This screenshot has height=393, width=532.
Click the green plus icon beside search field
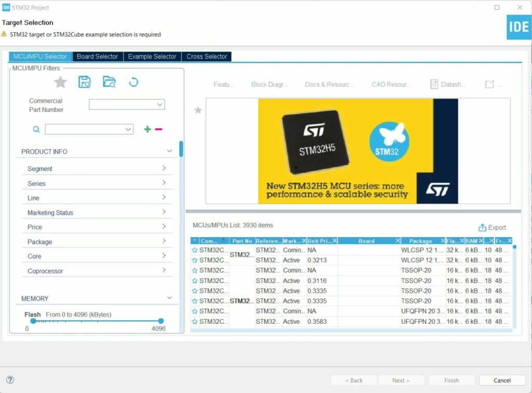(148, 129)
